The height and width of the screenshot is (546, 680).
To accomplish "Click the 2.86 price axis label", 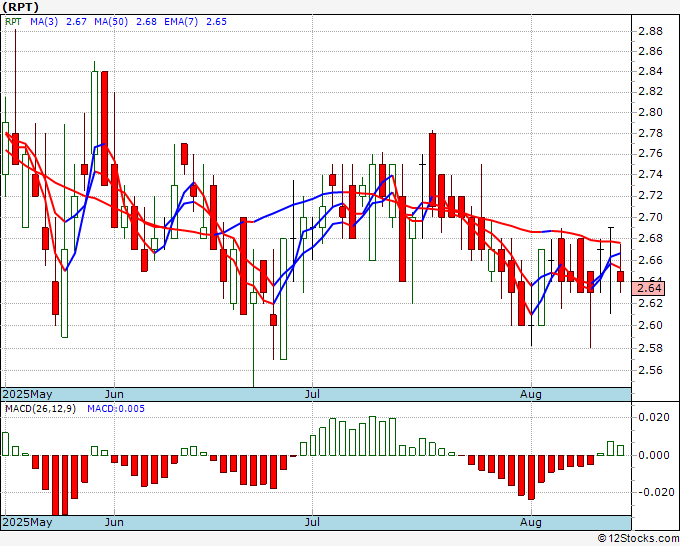I will coord(651,52).
